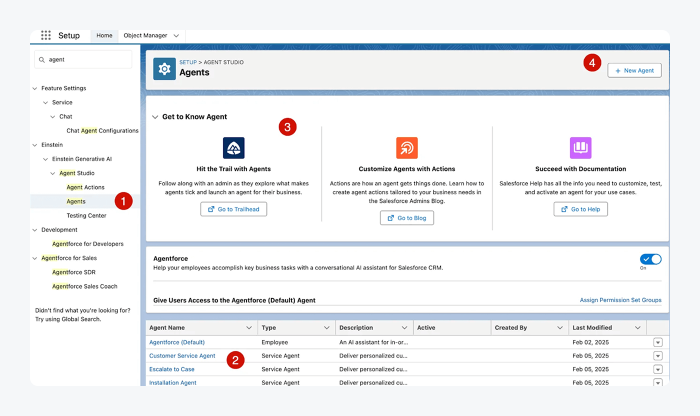
Task: Click the Trailhead mountain icon
Action: (233, 148)
